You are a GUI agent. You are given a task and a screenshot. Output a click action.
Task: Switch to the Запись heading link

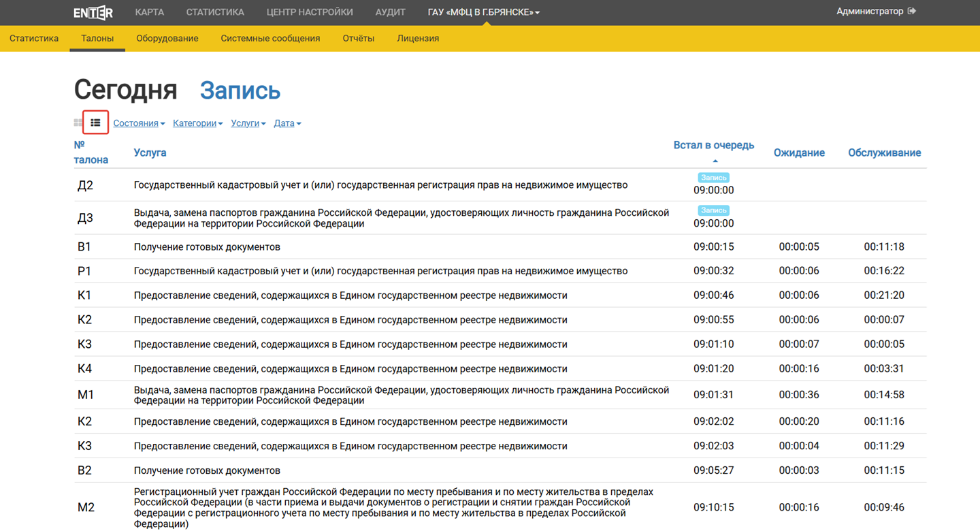point(240,91)
